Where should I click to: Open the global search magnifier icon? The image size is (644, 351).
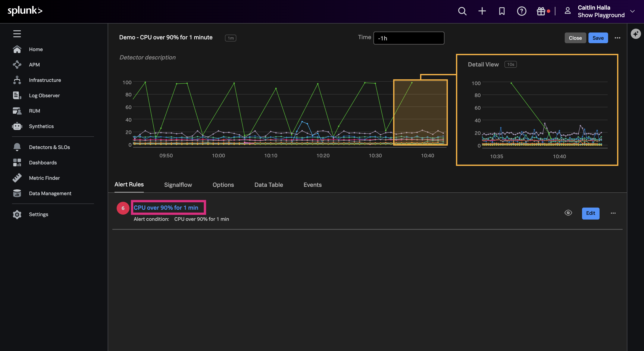(x=462, y=11)
